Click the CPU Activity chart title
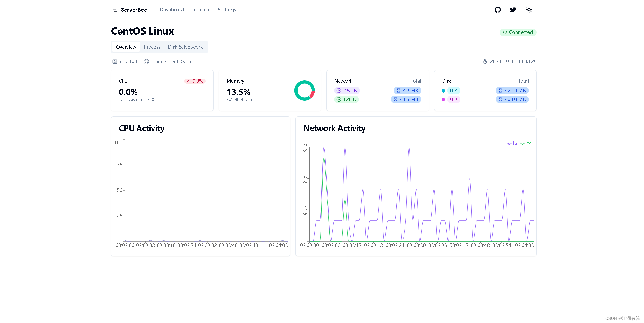The height and width of the screenshot is (323, 644). pyautogui.click(x=141, y=128)
